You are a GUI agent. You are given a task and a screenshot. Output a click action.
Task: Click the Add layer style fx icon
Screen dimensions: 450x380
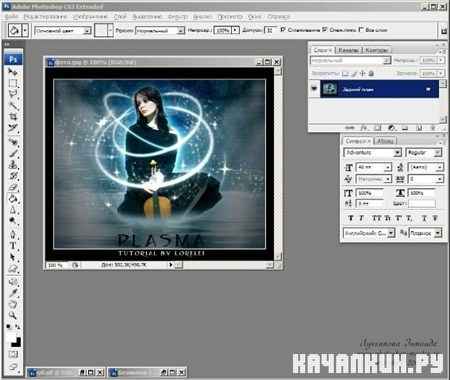pos(364,128)
